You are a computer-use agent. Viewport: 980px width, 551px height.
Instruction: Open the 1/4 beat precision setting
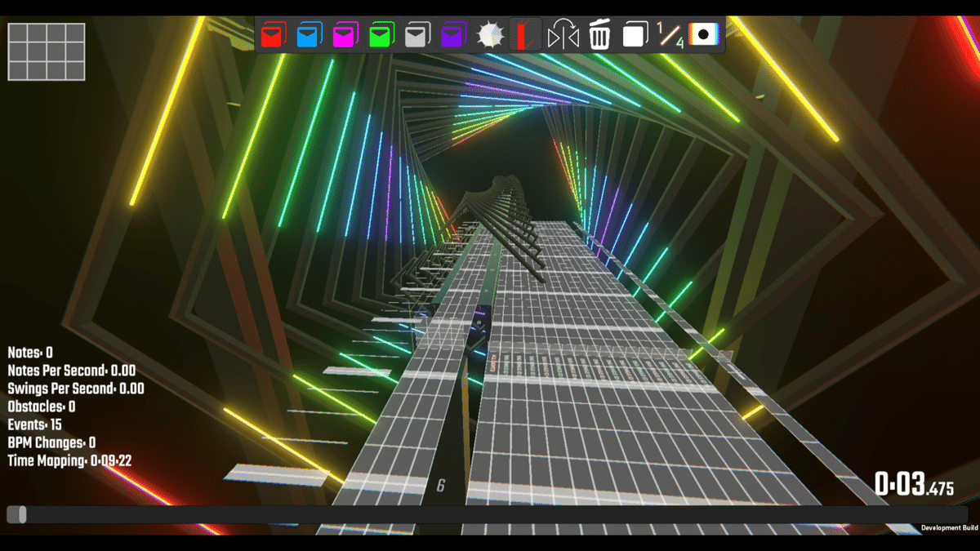click(670, 35)
